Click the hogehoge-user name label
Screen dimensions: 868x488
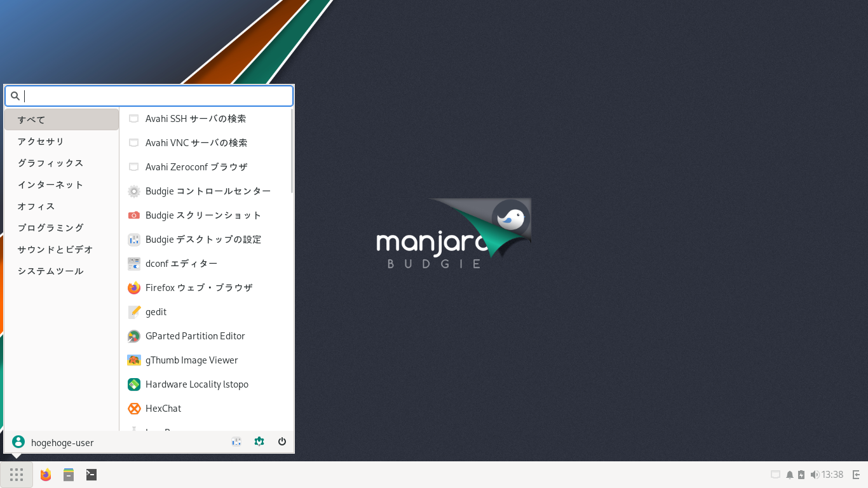coord(62,442)
